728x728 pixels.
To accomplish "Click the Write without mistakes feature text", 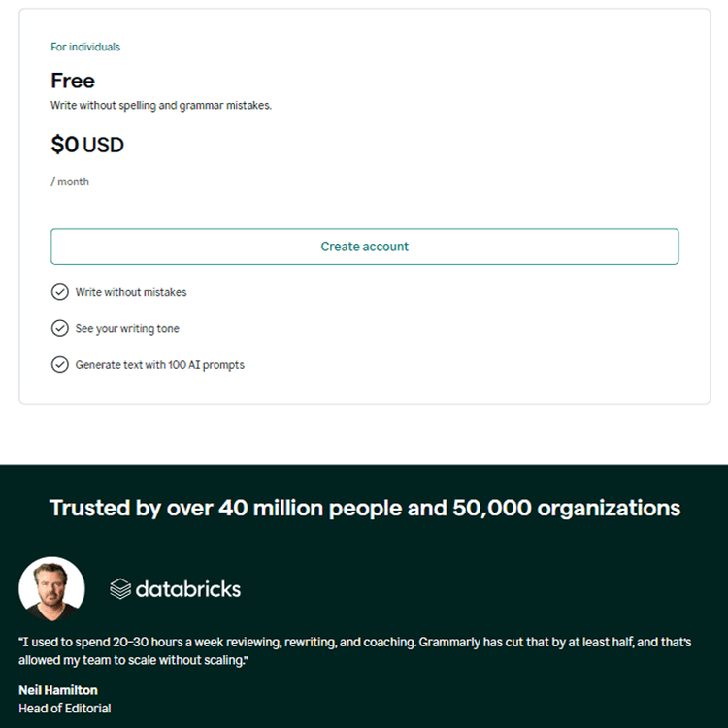I will coord(131,292).
